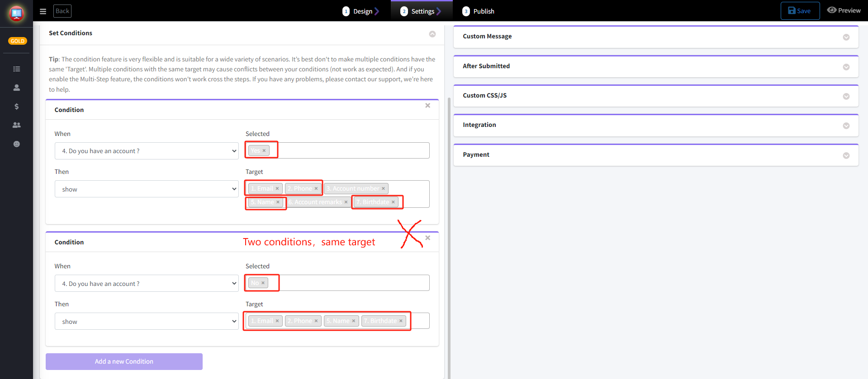This screenshot has height=379, width=868.
Task: Open the dollar billing sidebar icon
Action: (x=17, y=107)
